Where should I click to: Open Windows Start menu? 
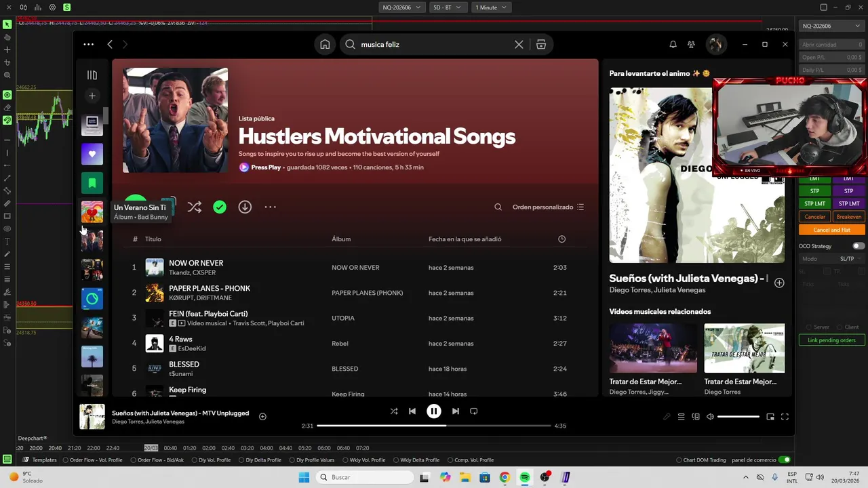click(303, 477)
